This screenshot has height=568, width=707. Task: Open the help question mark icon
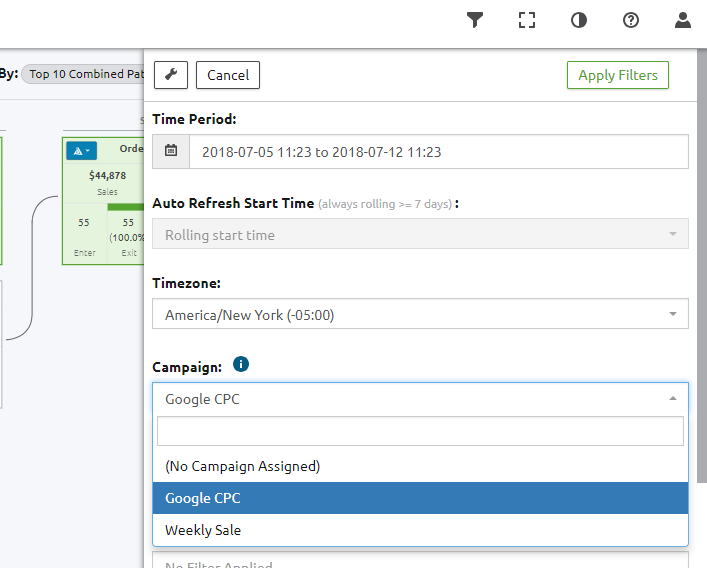point(631,20)
